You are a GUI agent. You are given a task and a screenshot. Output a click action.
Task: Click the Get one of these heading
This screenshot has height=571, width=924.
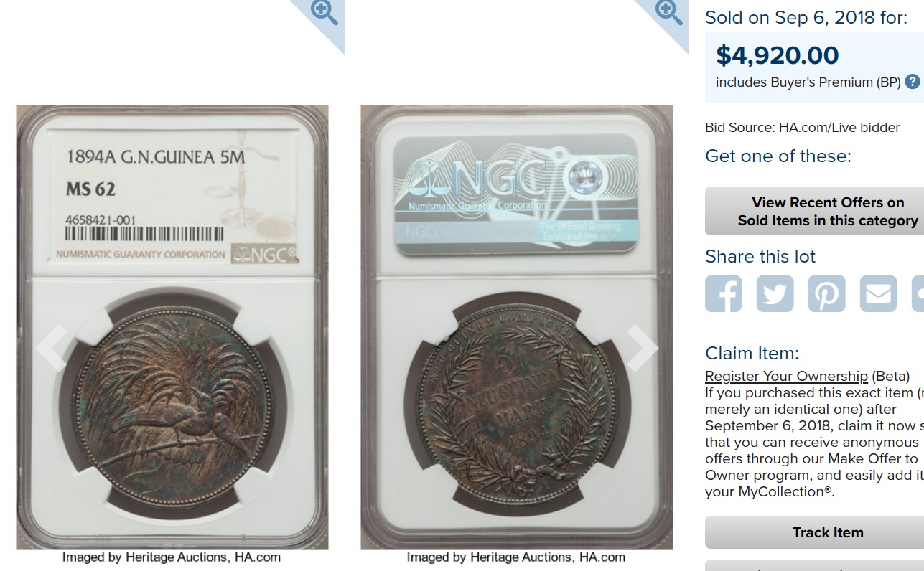tap(778, 156)
